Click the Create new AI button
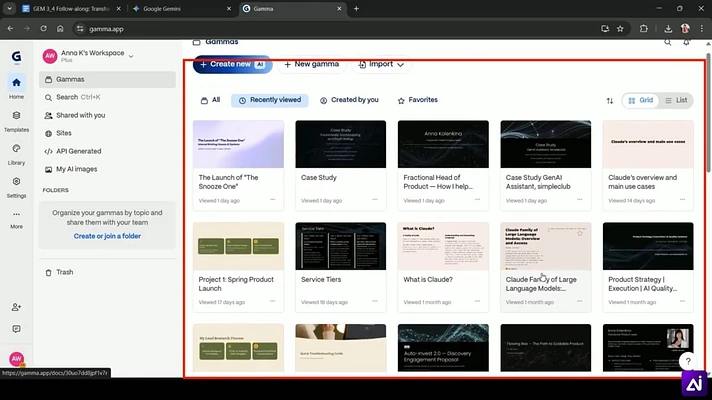The image size is (712, 400). (232, 64)
